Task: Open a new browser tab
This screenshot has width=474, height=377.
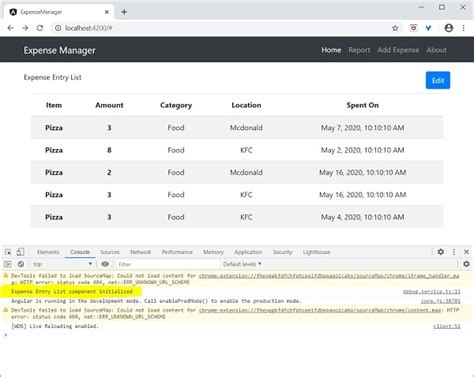Action: 124,12
